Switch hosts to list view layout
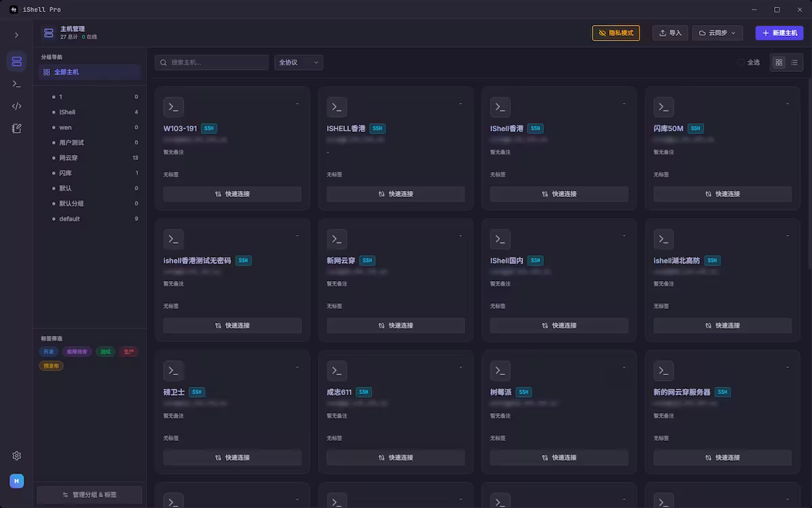 [x=794, y=62]
